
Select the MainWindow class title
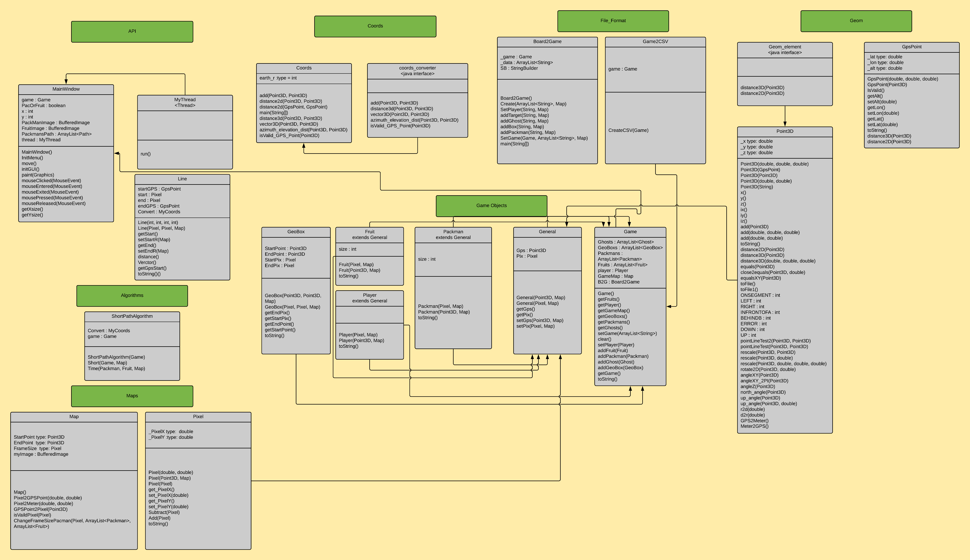[x=66, y=89]
